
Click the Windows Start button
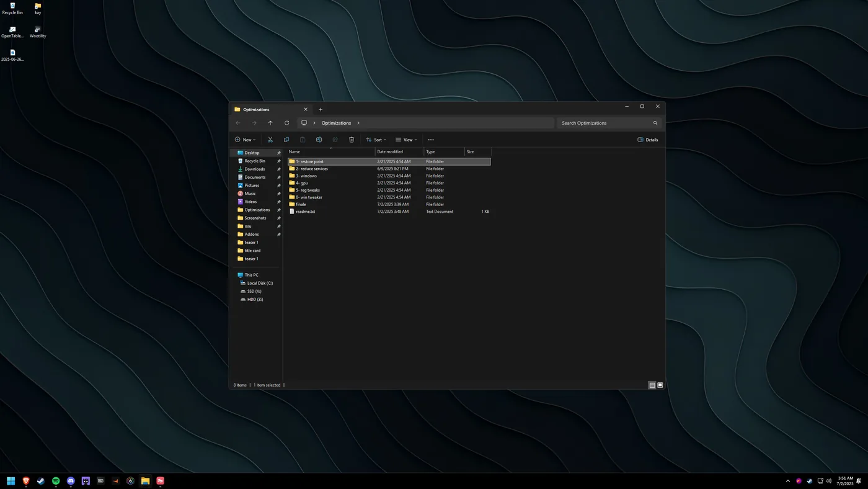coord(11,481)
